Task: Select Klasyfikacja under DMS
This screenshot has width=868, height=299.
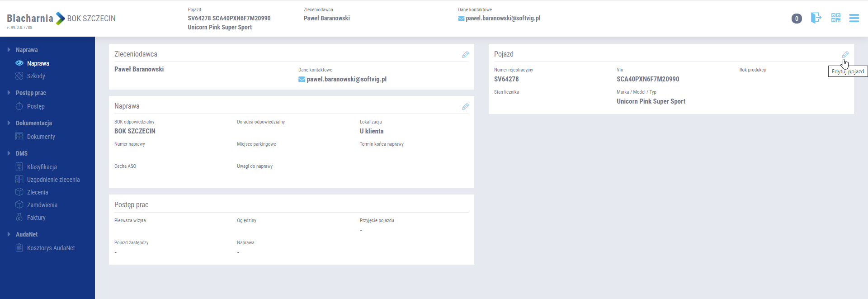Action: 42,167
